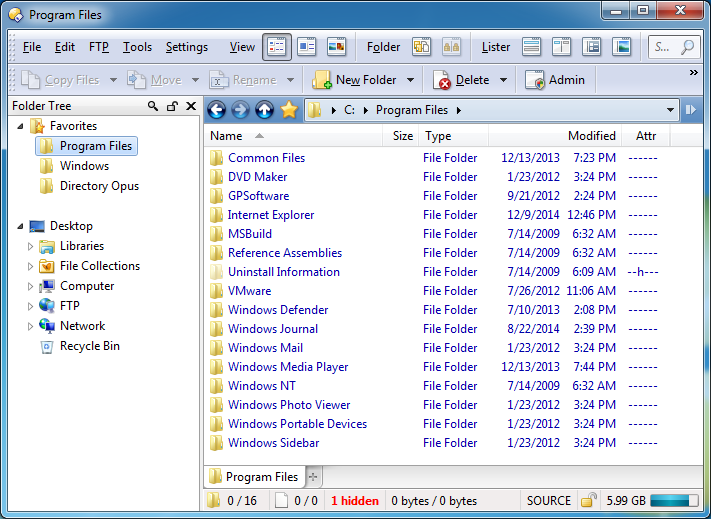711x519 pixels.
Task: Switch to Power view mode icon
Action: coord(307,47)
